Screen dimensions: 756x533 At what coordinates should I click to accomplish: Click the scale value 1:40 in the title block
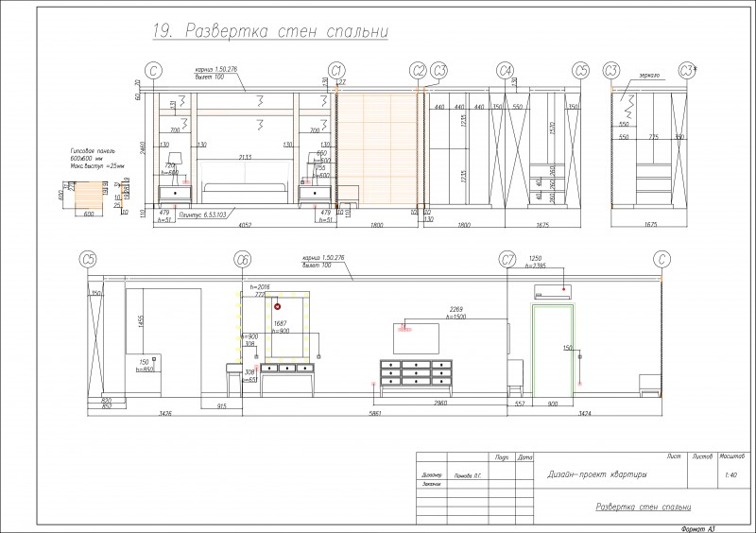coord(730,475)
